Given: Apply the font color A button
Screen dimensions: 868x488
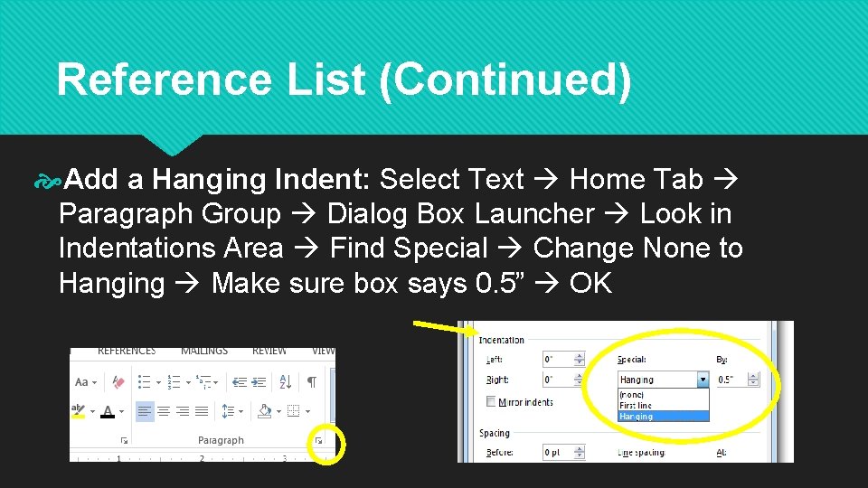Looking at the screenshot, I should coord(108,411).
